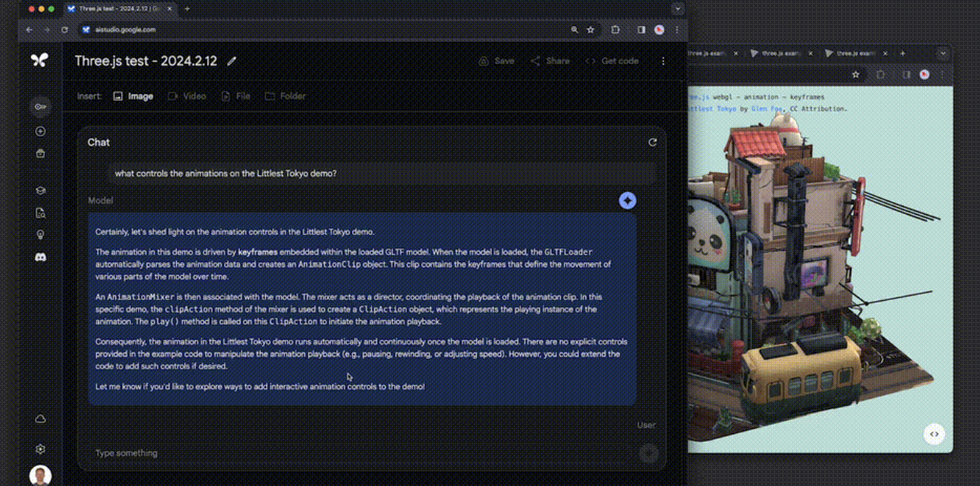Click the Share button
The height and width of the screenshot is (486, 980).
(x=549, y=61)
